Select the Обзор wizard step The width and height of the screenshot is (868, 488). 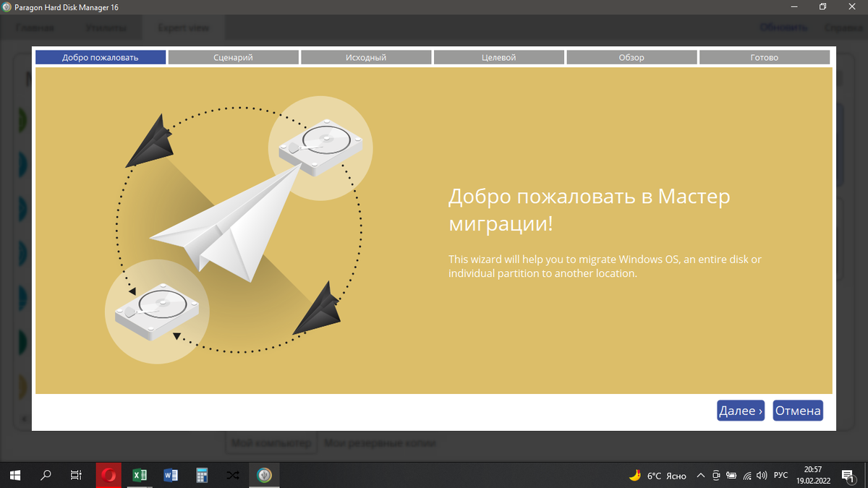(631, 56)
